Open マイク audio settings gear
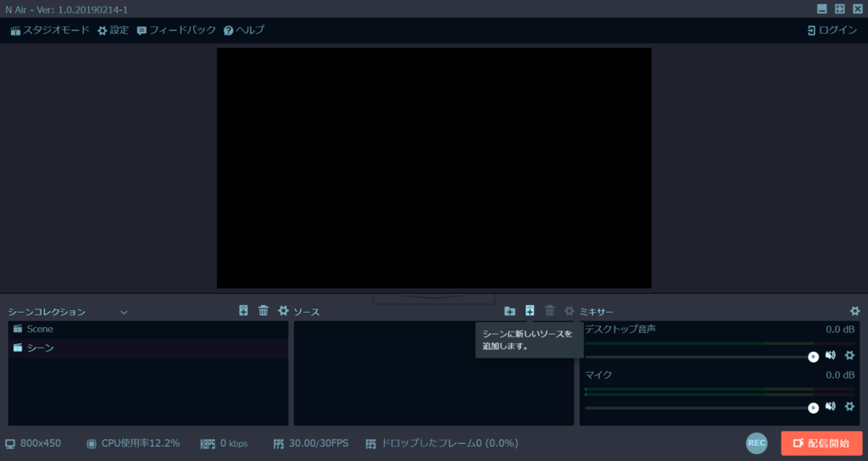The image size is (868, 461). (849, 406)
